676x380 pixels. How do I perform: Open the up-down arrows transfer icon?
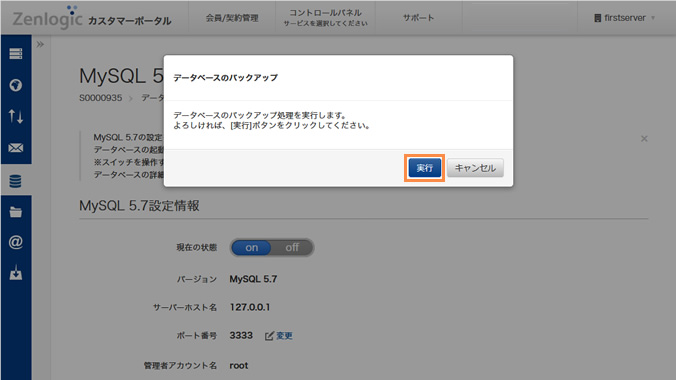pyautogui.click(x=16, y=116)
